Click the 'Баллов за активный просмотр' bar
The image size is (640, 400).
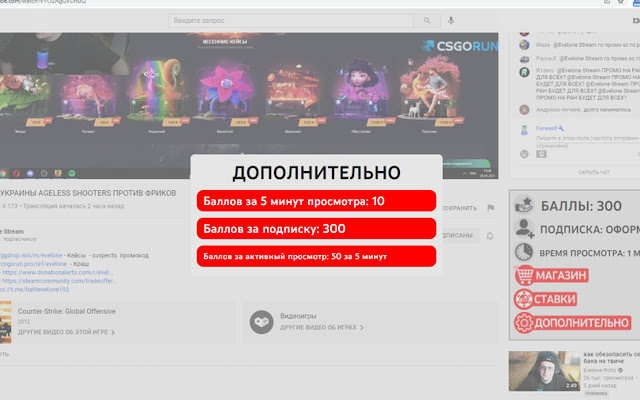[x=316, y=256]
